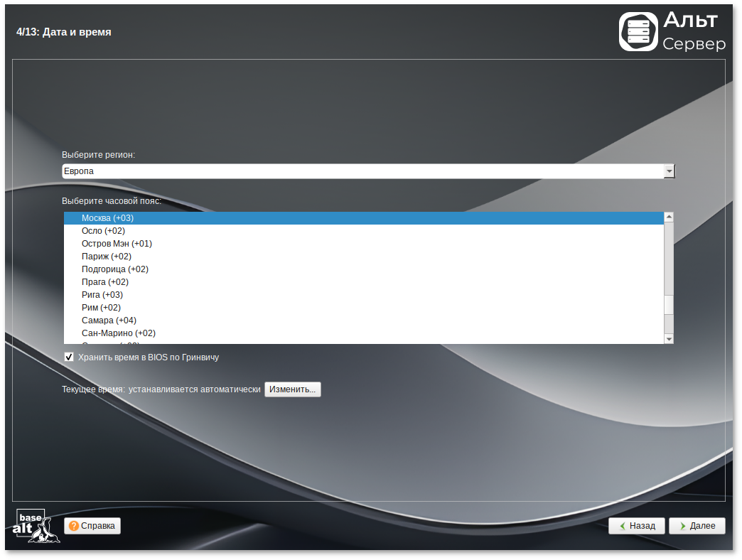The width and height of the screenshot is (742, 560).
Task: Go to next step with Далее
Action: click(697, 526)
